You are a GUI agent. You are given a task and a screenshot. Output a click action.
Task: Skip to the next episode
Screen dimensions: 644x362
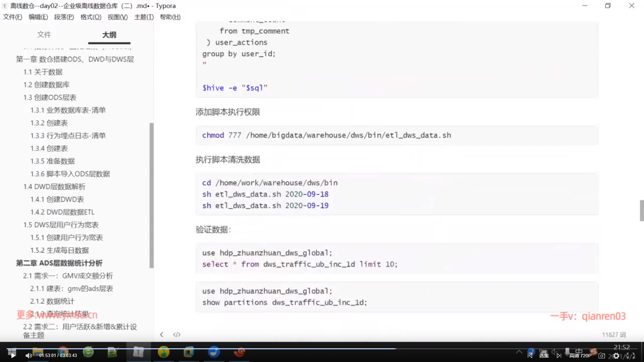559,356
